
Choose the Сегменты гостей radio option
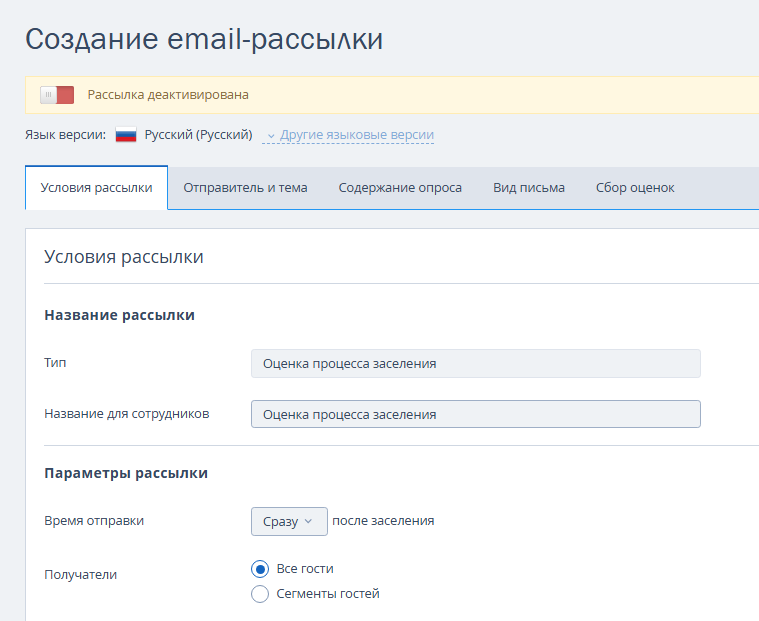[x=260, y=594]
